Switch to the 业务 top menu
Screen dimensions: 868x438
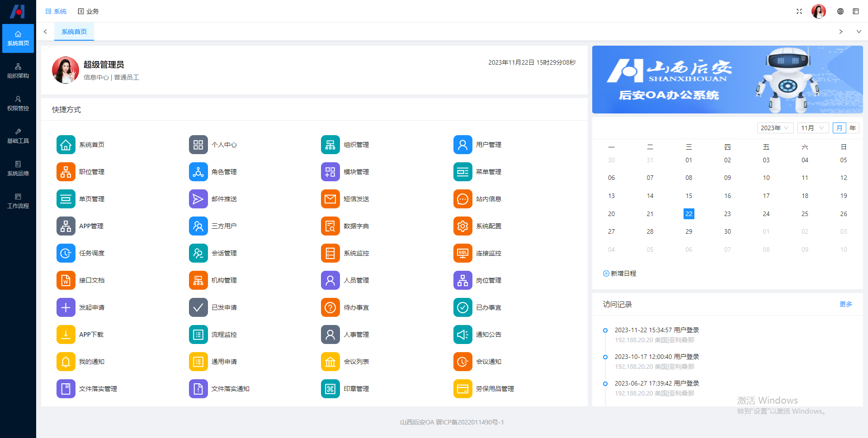(88, 11)
